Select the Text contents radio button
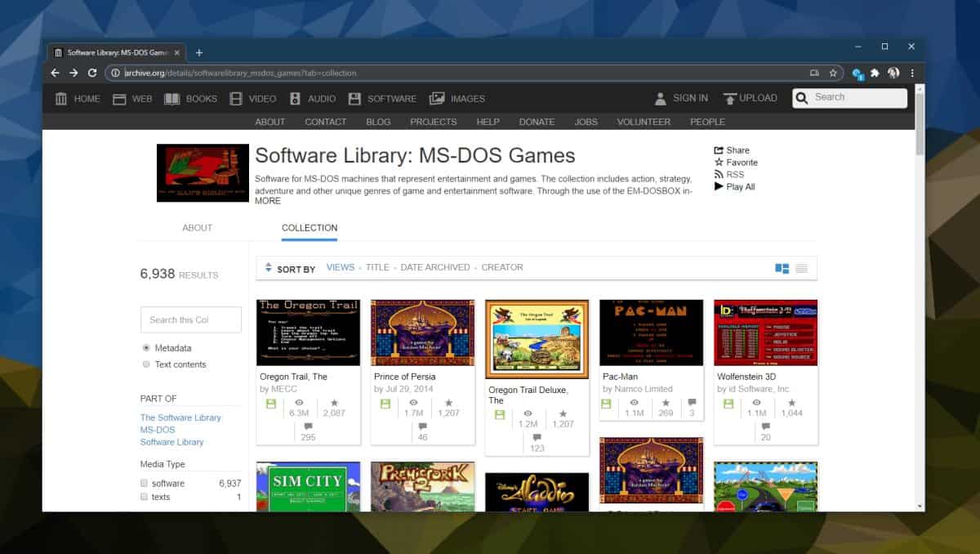This screenshot has height=554, width=980. (x=145, y=364)
